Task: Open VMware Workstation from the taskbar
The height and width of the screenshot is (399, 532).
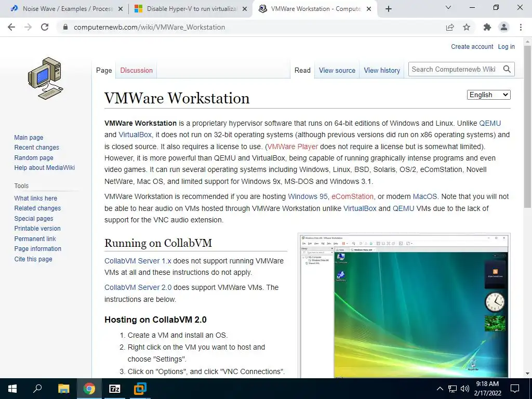Action: click(140, 389)
